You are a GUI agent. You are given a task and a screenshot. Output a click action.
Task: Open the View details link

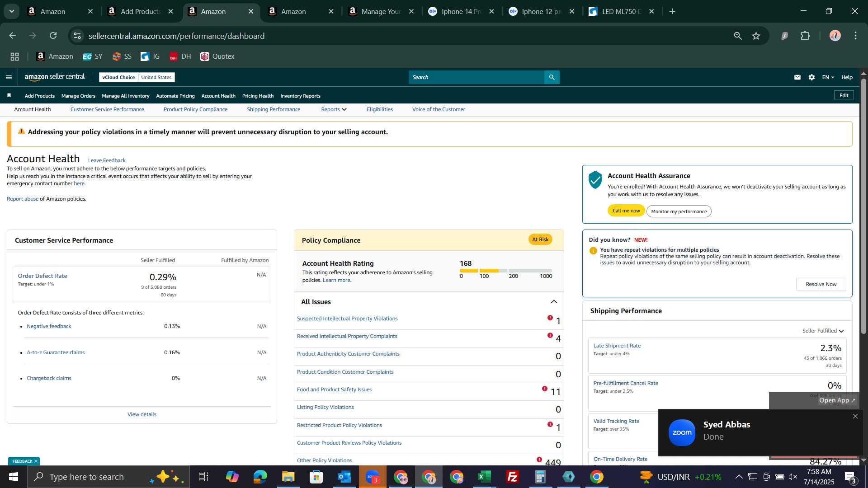click(x=142, y=414)
